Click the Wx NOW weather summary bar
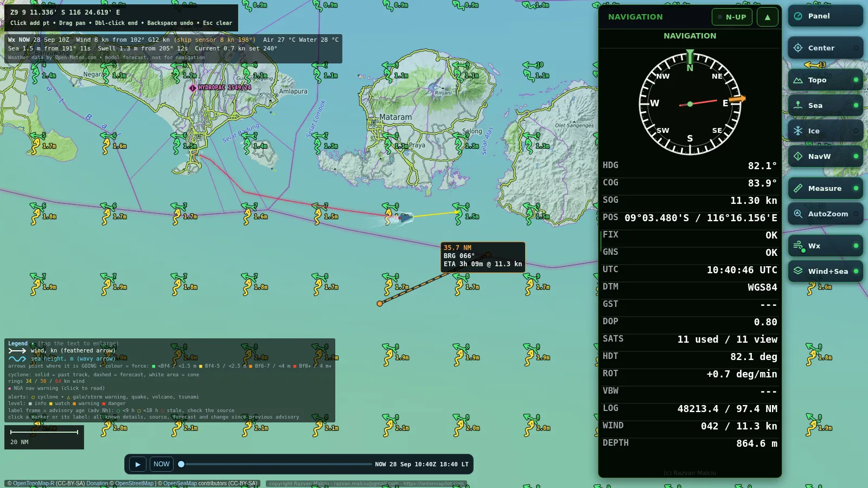The width and height of the screenshot is (868, 488). click(173, 49)
